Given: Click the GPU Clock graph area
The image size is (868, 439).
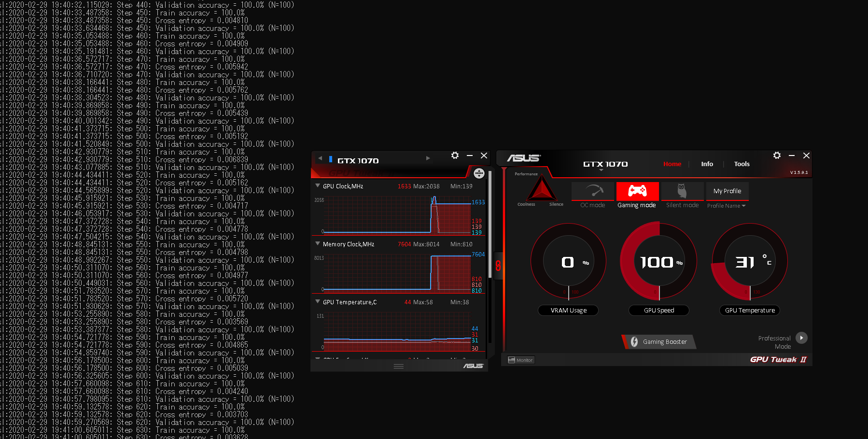Looking at the screenshot, I should click(x=396, y=214).
